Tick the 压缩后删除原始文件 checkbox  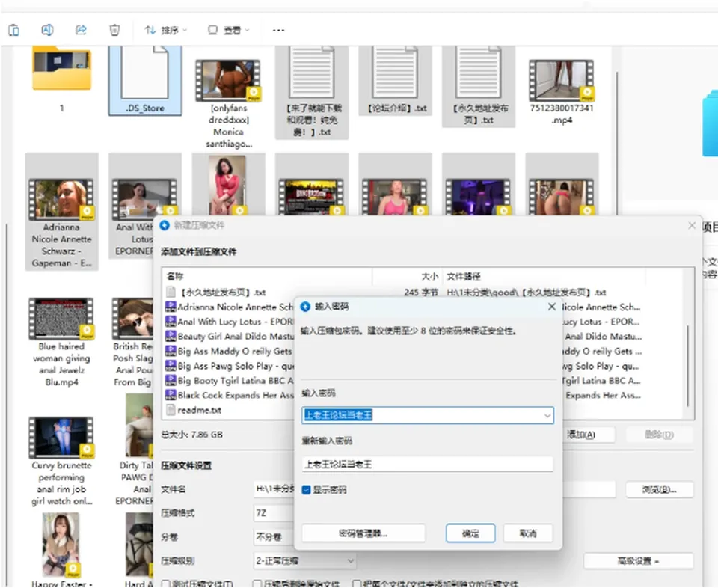(x=257, y=584)
